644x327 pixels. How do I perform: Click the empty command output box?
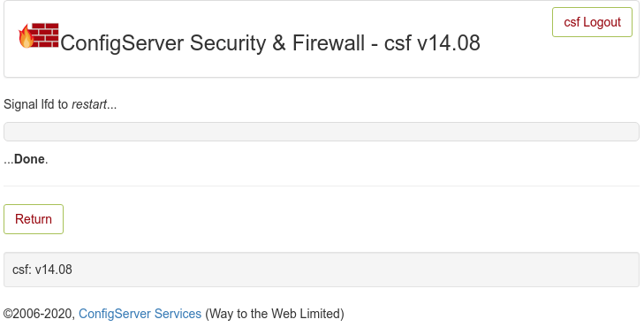322,132
